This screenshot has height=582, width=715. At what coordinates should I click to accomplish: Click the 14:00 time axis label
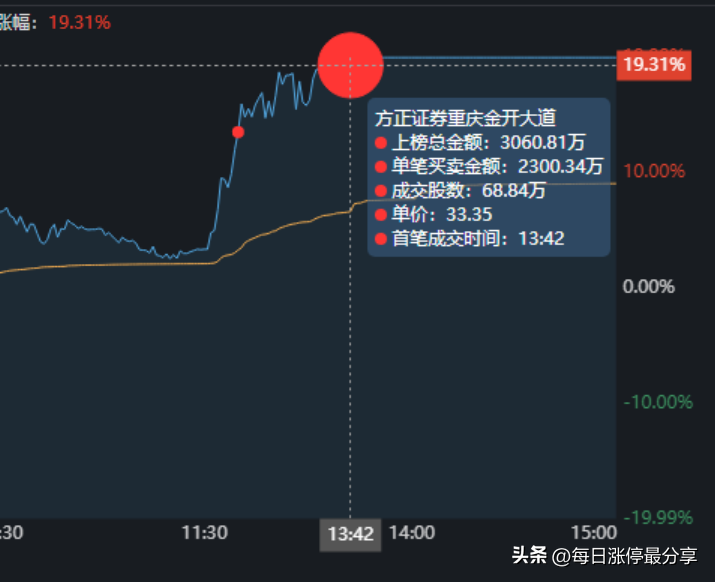click(x=412, y=533)
